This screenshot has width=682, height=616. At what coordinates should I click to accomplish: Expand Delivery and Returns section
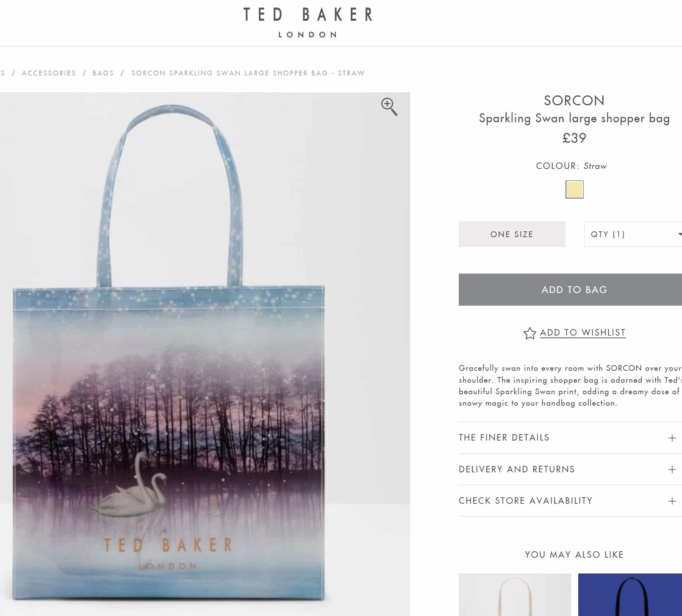pyautogui.click(x=570, y=470)
